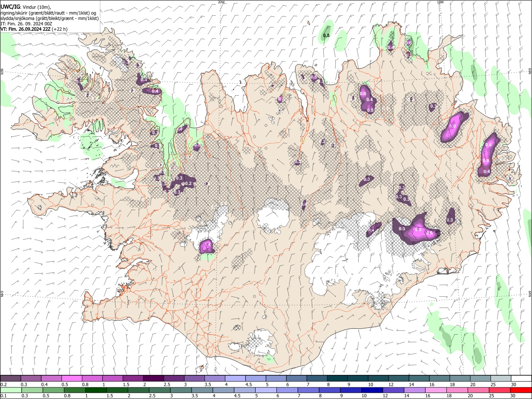Click the upper legend swatch above 12
The image size is (532, 399).
[398, 379]
